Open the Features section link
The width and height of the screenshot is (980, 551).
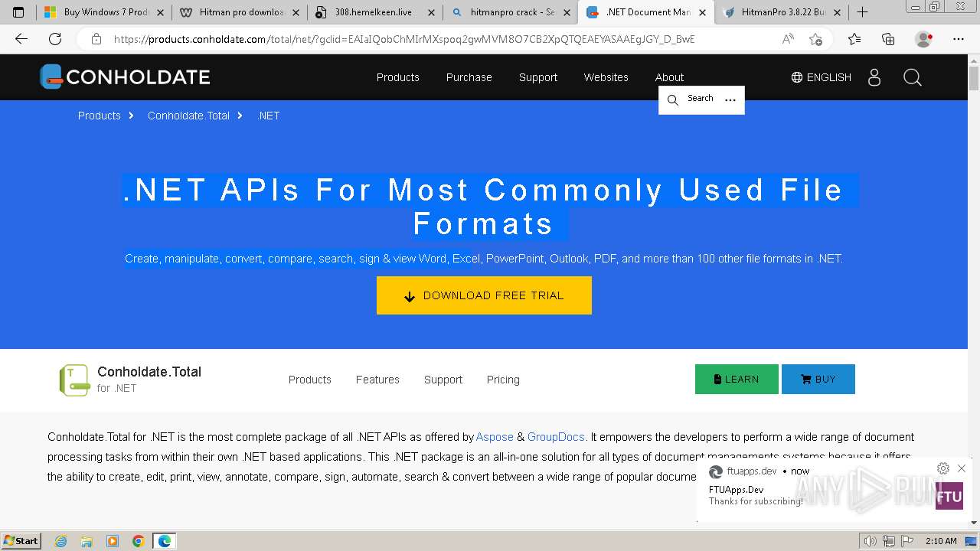coord(377,380)
